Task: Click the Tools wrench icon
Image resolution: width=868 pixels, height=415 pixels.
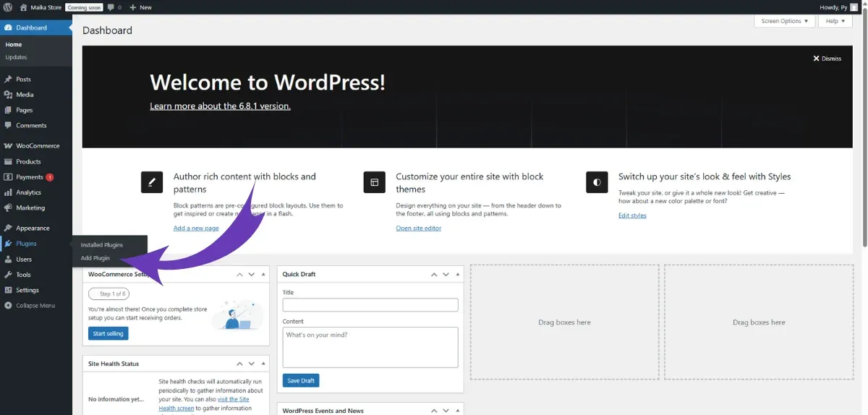Action: click(x=8, y=275)
